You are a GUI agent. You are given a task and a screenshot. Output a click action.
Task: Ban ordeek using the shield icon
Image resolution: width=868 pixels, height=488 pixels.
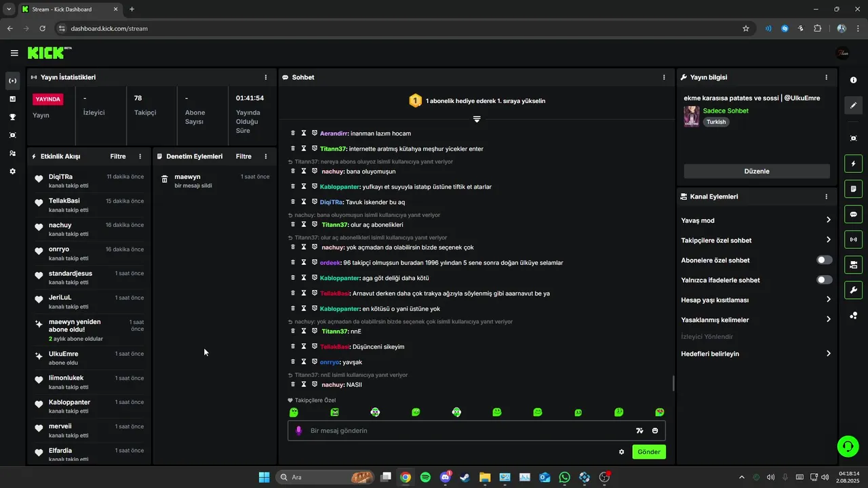[x=315, y=262]
